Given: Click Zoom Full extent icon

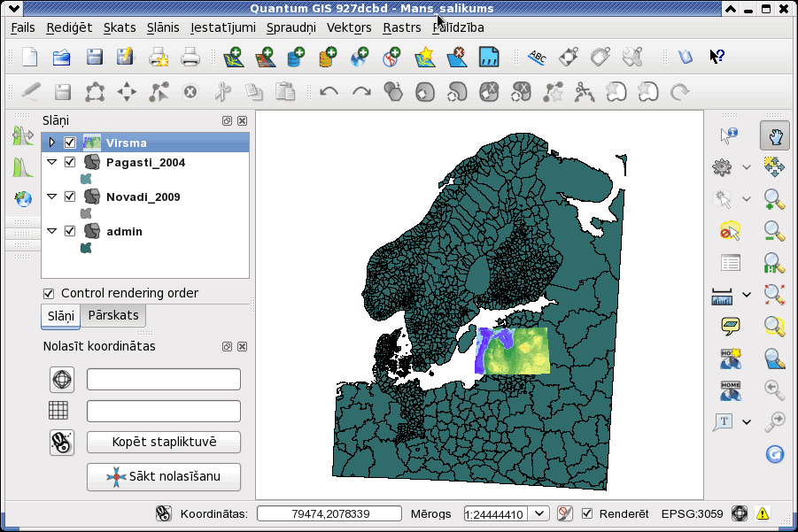Looking at the screenshot, I should [774, 294].
